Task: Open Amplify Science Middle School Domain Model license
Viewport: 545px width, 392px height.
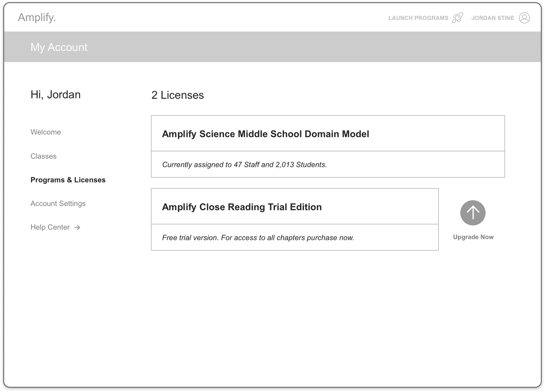Action: (266, 134)
